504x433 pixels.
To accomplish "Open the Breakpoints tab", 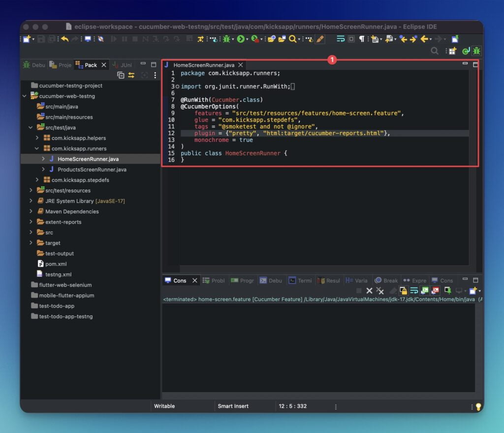I will point(386,280).
